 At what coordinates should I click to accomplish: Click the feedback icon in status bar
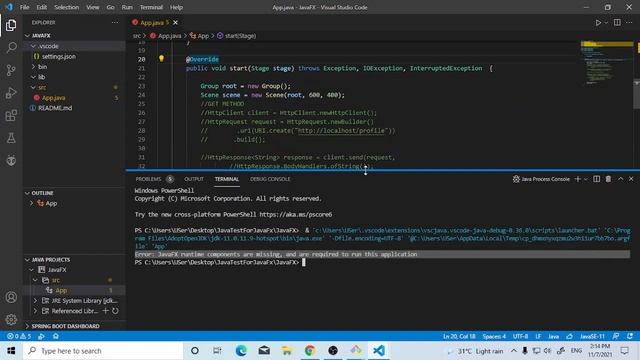coord(616,336)
